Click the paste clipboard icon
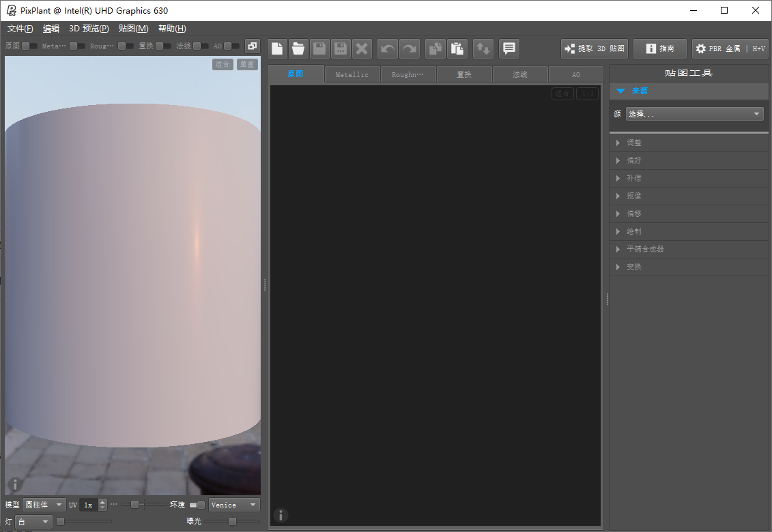The image size is (772, 532). coord(457,48)
